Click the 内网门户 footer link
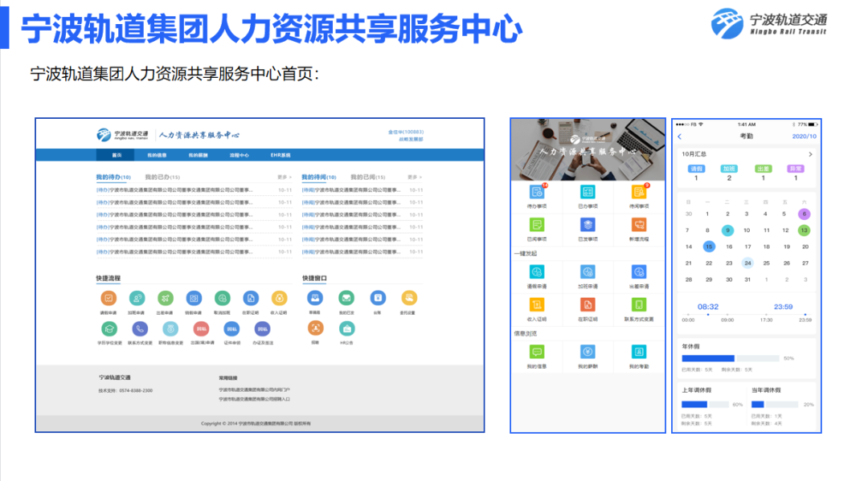The image size is (868, 481). tap(254, 389)
